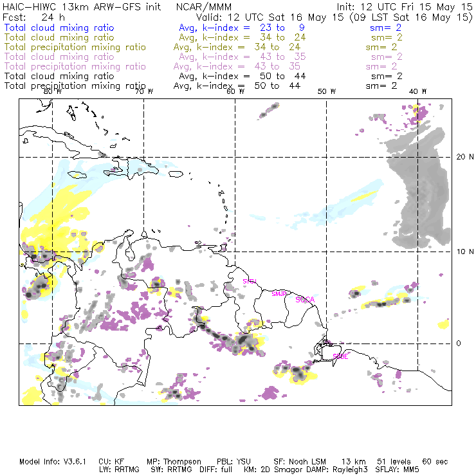Click the "PBL: YSU" footer text
Image resolution: width=476 pixels, height=476 pixels.
pos(233,462)
